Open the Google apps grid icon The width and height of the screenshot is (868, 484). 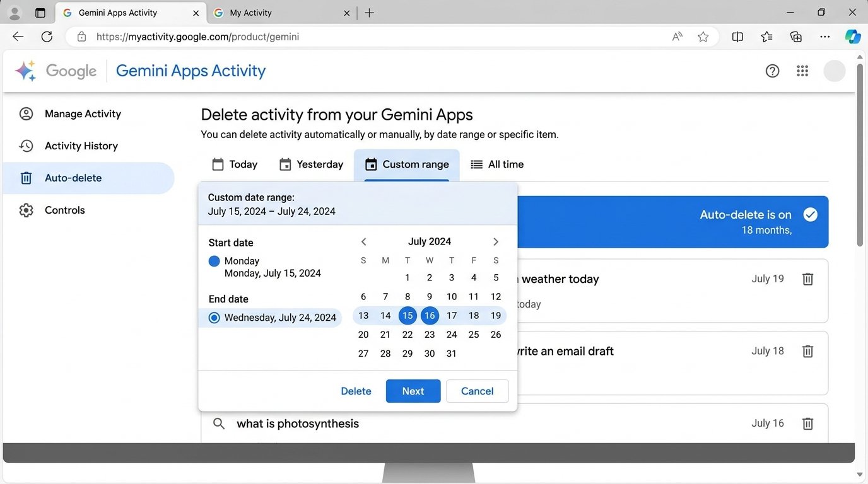[x=802, y=71]
